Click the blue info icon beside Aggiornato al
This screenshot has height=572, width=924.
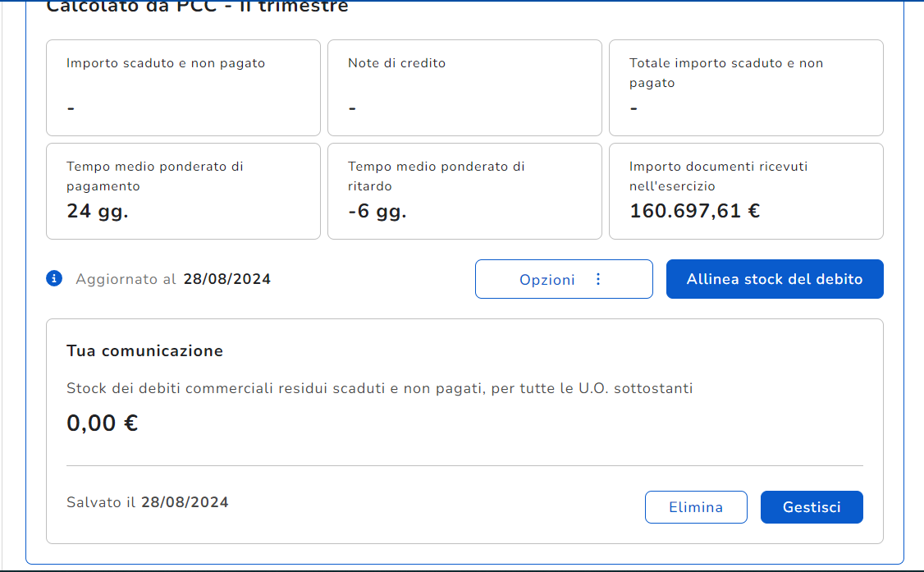(54, 278)
